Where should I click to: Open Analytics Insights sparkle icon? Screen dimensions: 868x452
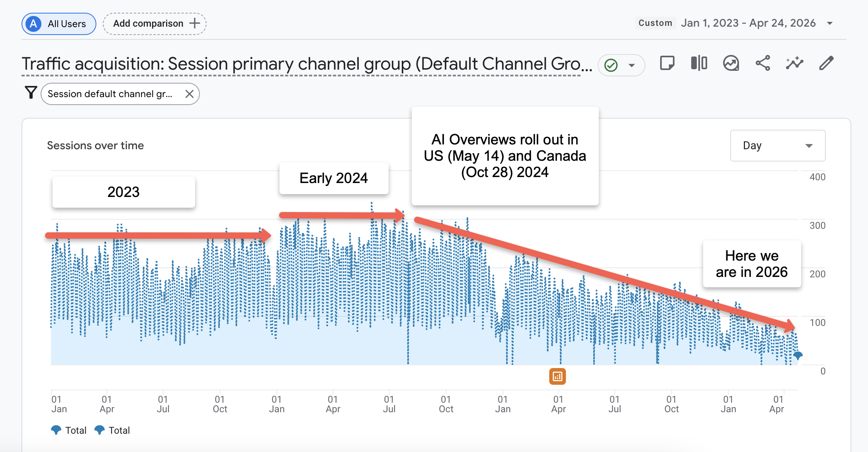(x=795, y=63)
